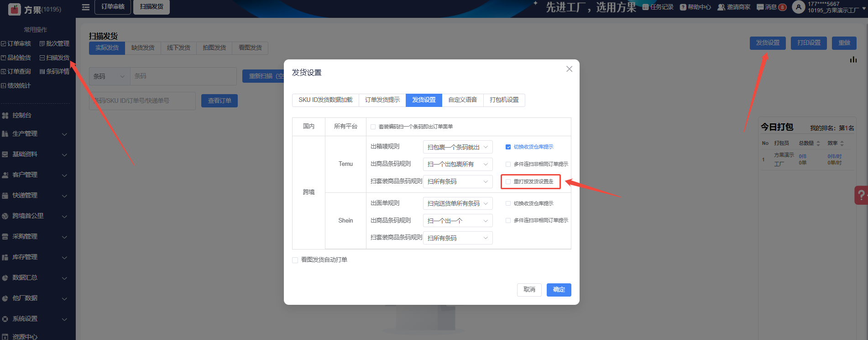
Task: Click the hamburger menu collapse icon
Action: (x=85, y=7)
